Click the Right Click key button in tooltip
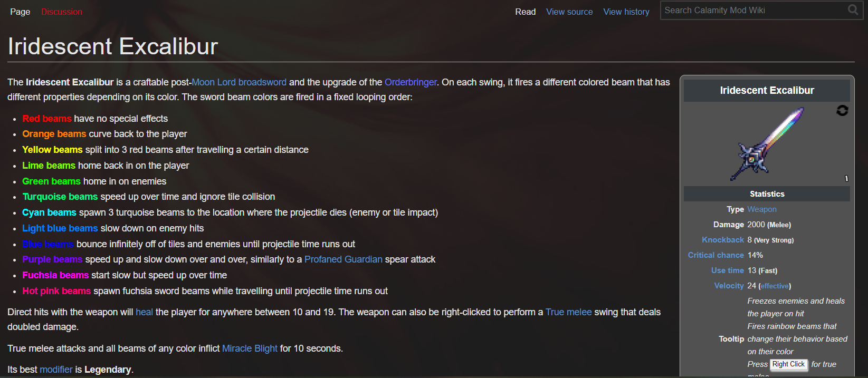Screen dimensions: 868x378 click(789, 364)
